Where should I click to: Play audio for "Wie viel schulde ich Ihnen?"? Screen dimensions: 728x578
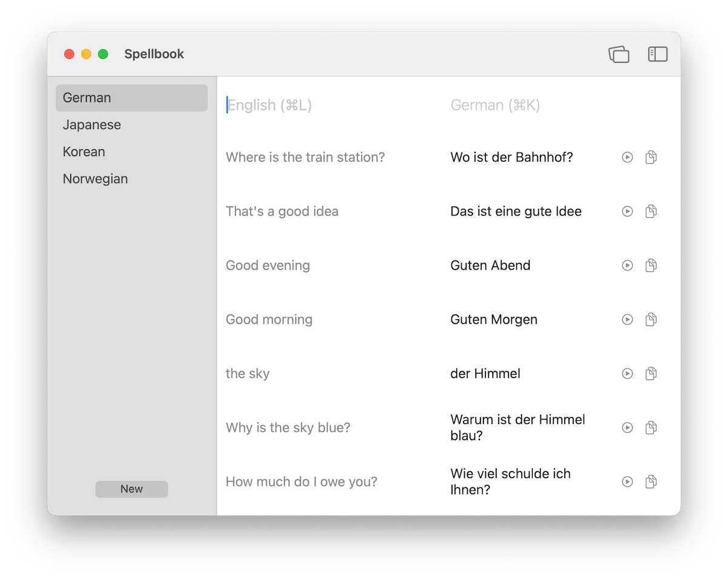point(627,481)
